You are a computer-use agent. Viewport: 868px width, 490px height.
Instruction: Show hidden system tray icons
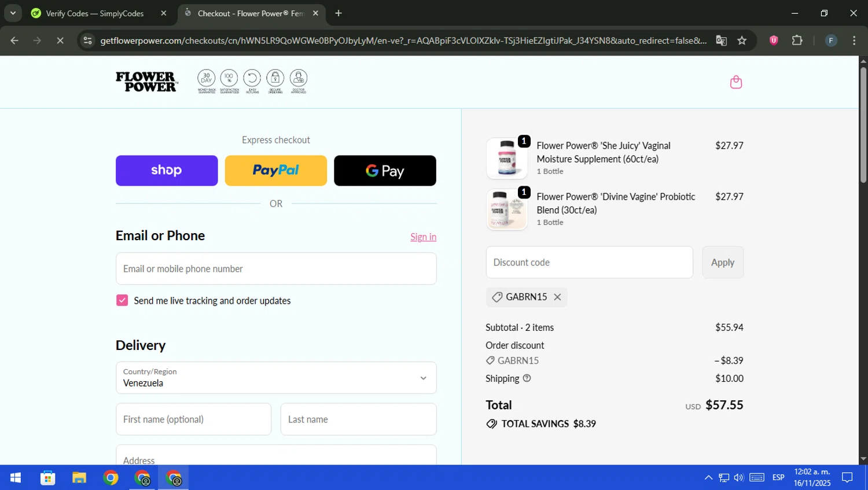click(x=708, y=478)
